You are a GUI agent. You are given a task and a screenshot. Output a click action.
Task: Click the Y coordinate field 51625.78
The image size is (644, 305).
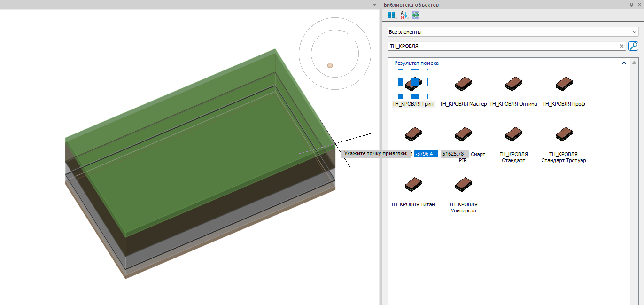pyautogui.click(x=454, y=154)
